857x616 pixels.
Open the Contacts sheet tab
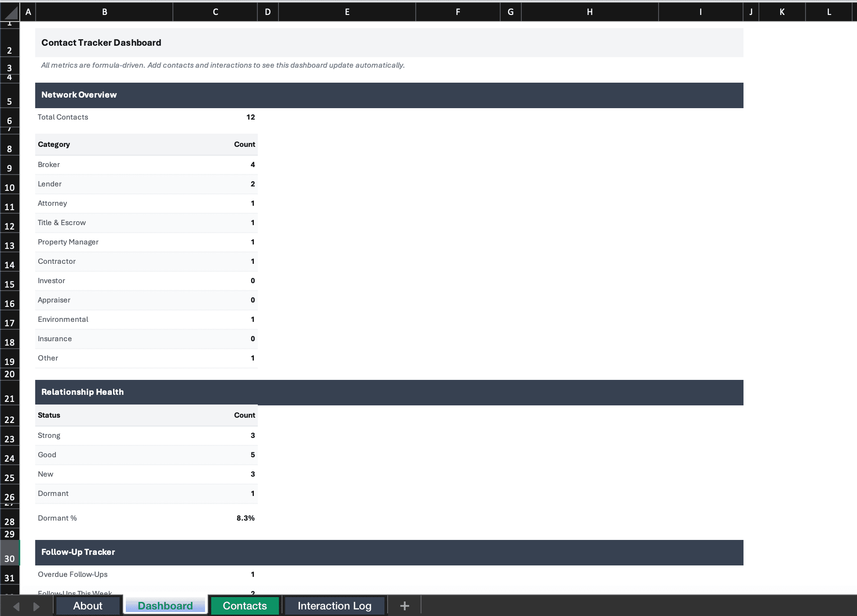tap(245, 605)
